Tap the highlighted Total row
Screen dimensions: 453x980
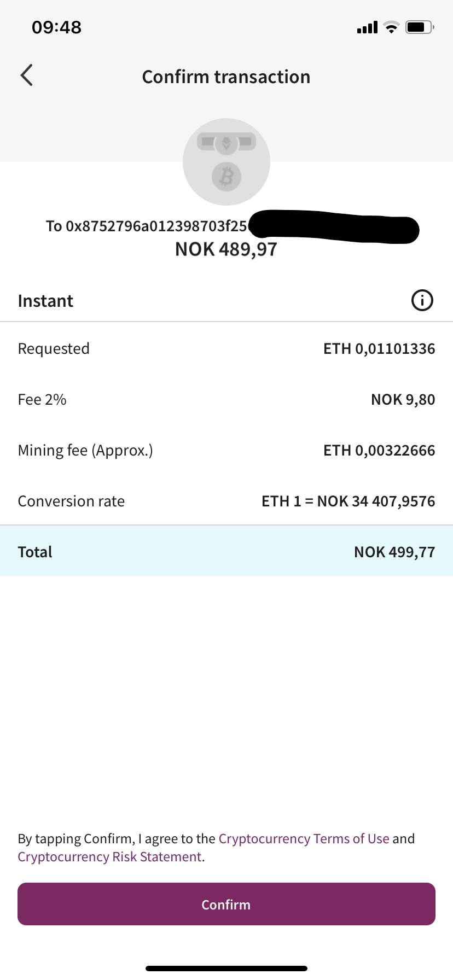tap(226, 552)
